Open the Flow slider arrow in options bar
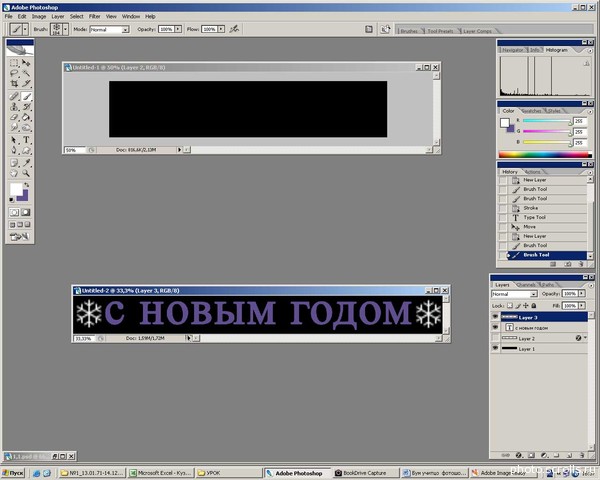Screen dimensions: 600x480 [221, 29]
